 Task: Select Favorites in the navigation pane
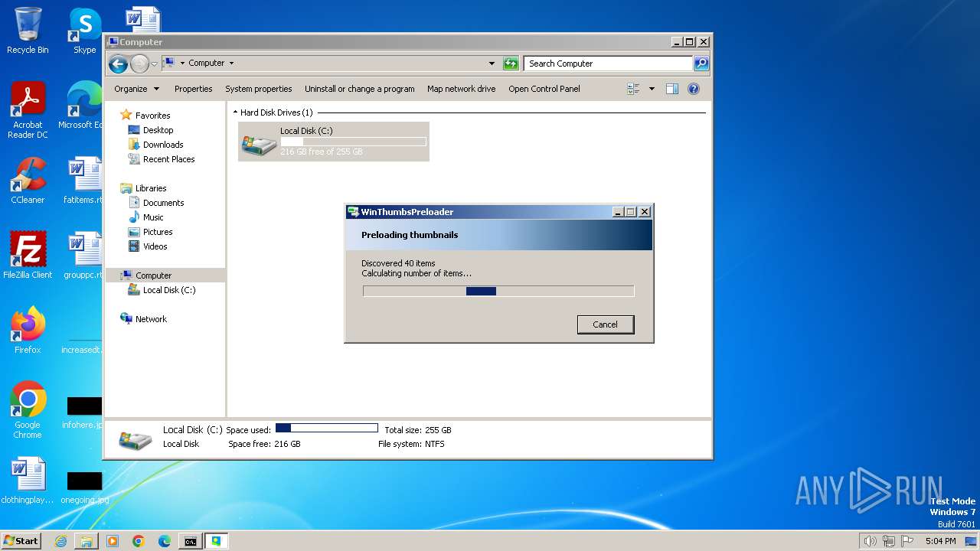pos(152,116)
